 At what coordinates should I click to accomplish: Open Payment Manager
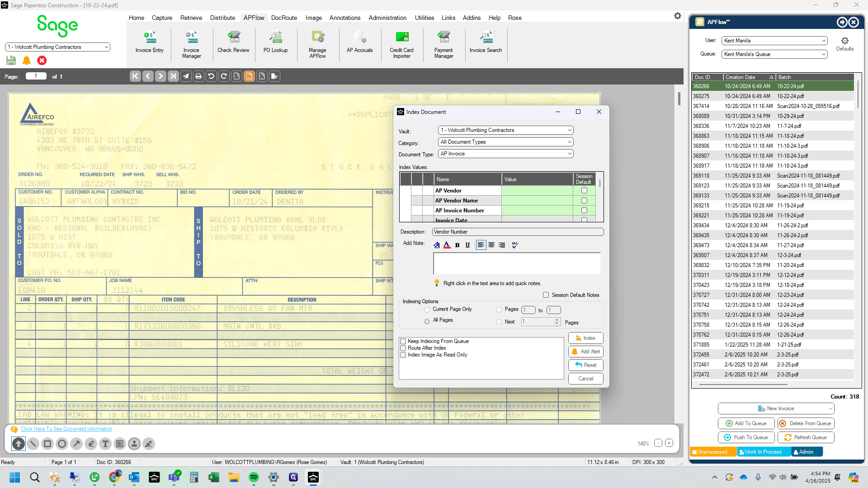[443, 45]
